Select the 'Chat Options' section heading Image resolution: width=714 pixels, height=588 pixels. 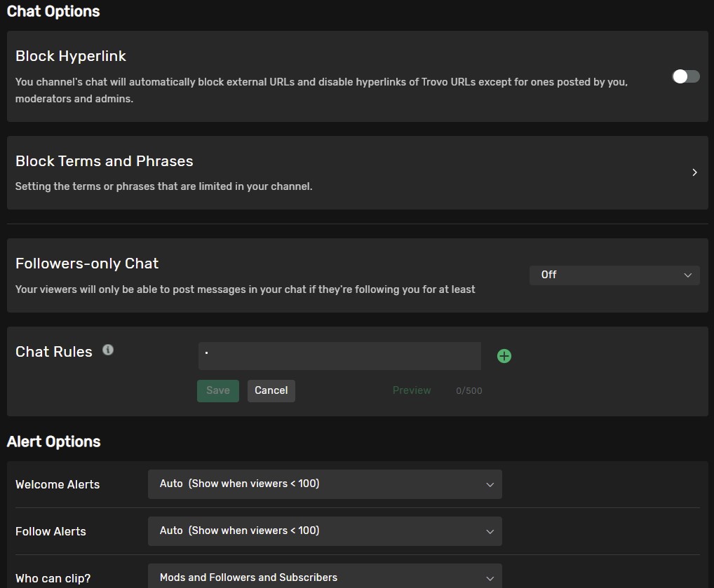click(53, 11)
